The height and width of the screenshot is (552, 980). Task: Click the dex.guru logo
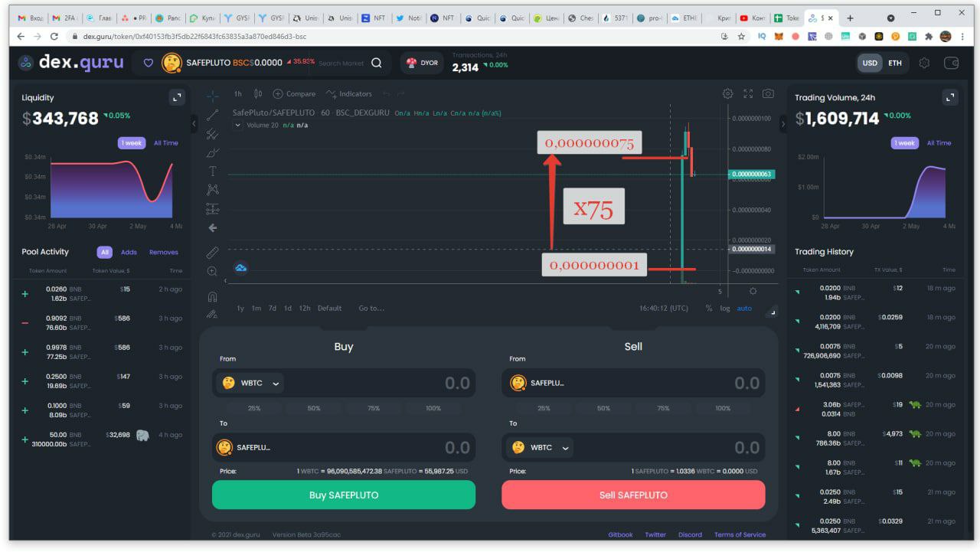[x=71, y=63]
